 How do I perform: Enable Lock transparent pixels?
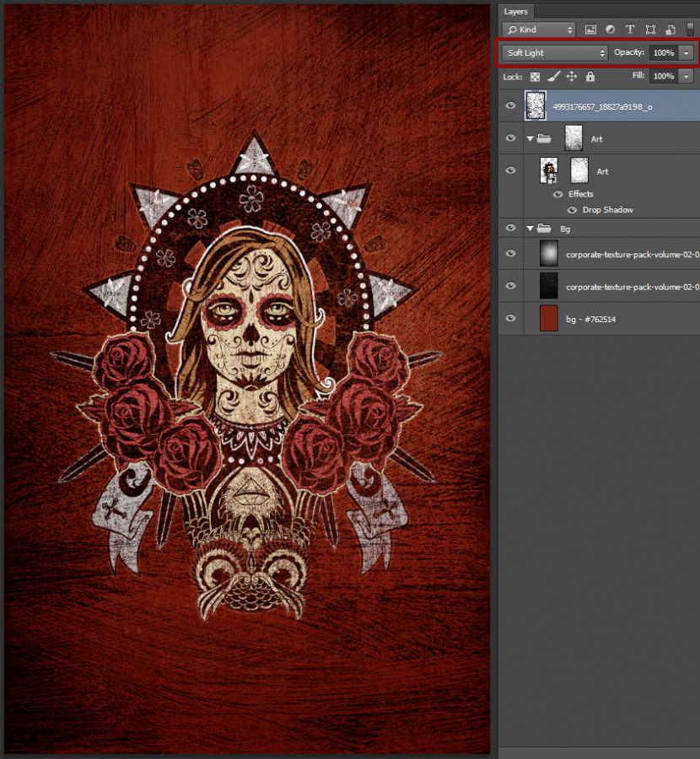click(535, 78)
